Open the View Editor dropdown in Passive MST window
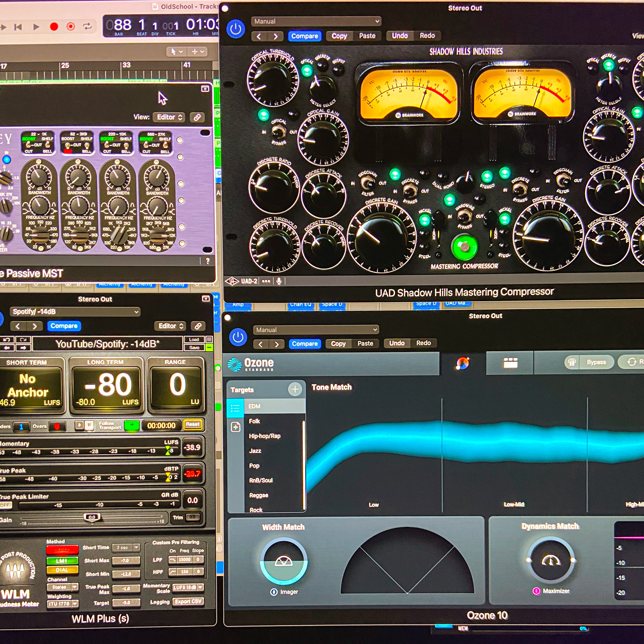 [x=169, y=117]
